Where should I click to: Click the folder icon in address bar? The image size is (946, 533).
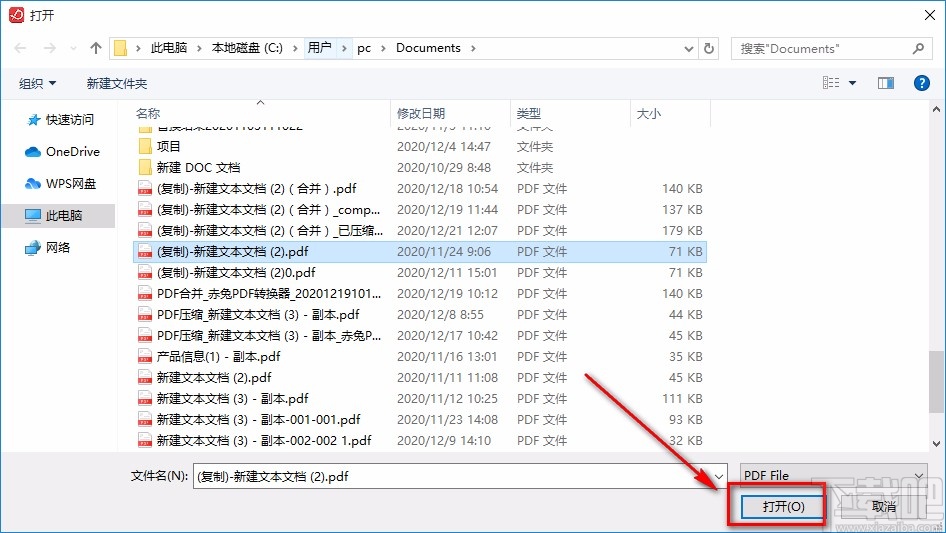[x=121, y=48]
